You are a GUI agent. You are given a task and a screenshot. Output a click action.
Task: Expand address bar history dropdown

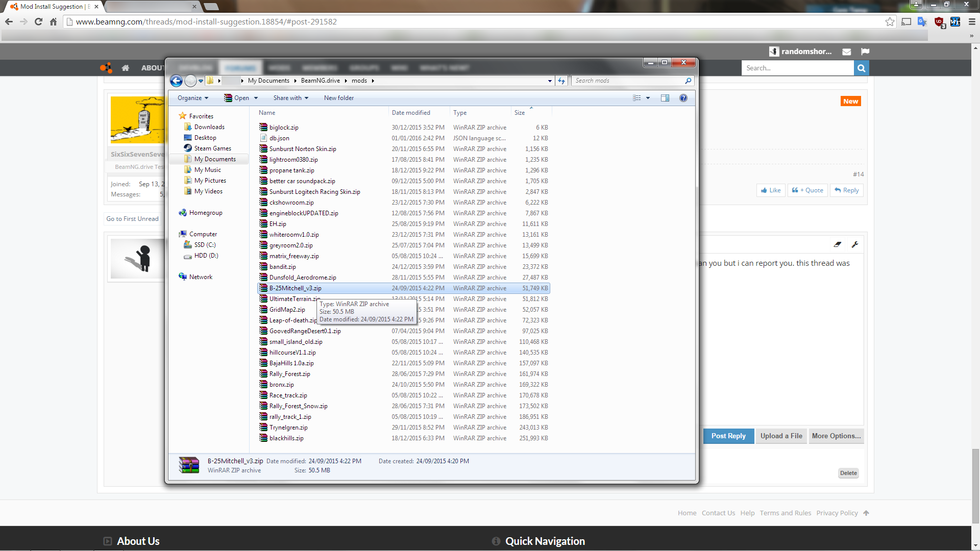coord(550,81)
